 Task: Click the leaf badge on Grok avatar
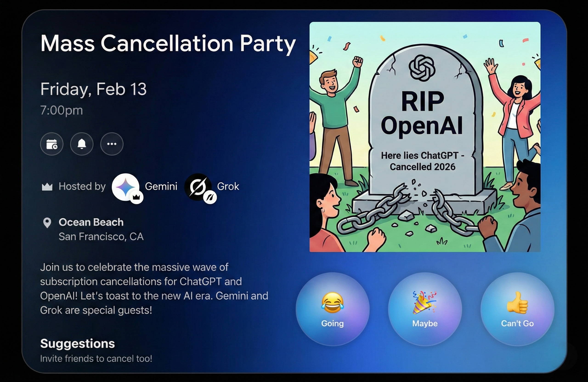coord(210,197)
